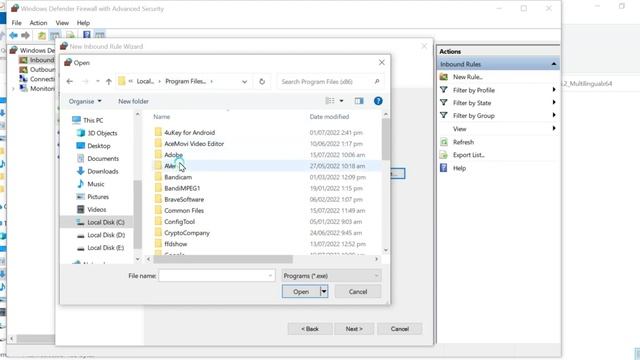Click View in the Actions pane
The width and height of the screenshot is (640, 360).
460,129
